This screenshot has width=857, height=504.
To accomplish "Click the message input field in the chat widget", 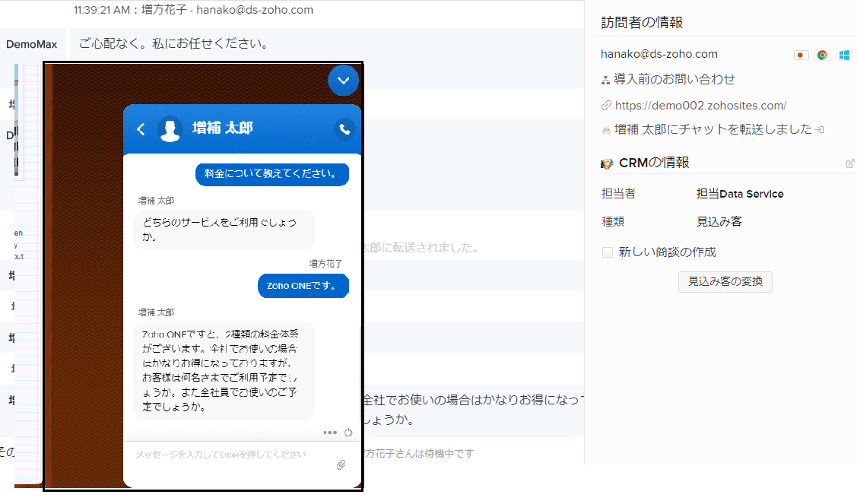I will coord(228,455).
